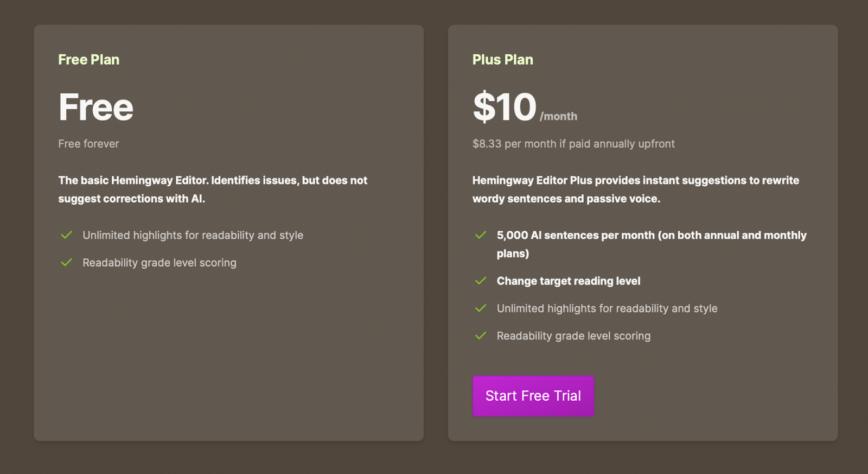Click checkmark next to 5,000 AI sentences
This screenshot has width=868, height=474.
click(481, 235)
